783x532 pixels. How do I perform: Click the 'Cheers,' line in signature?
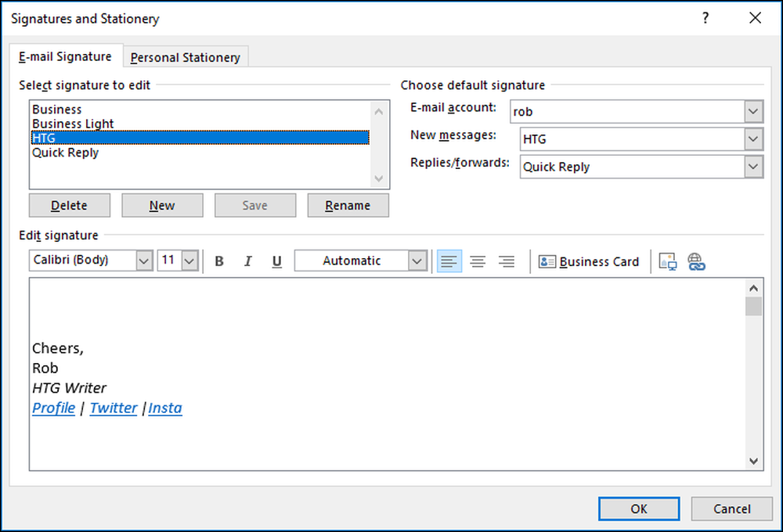pyautogui.click(x=58, y=348)
